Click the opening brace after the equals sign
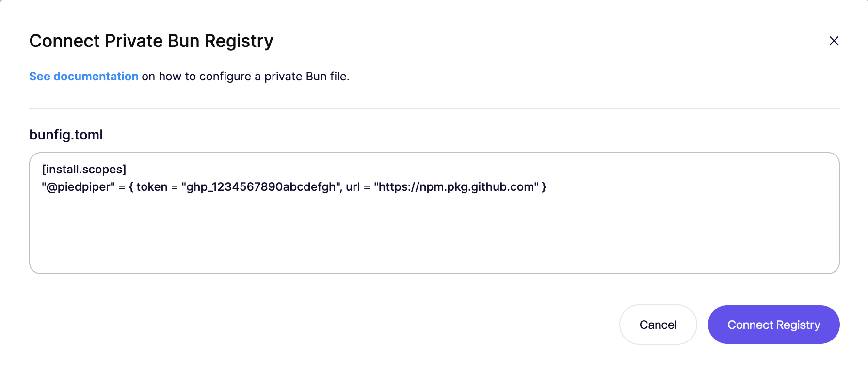 (131, 187)
